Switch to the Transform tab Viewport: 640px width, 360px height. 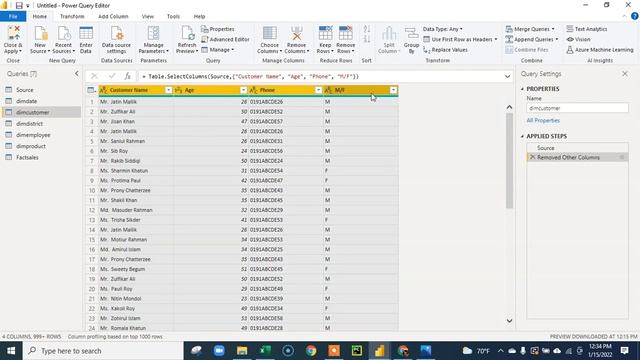tap(72, 16)
